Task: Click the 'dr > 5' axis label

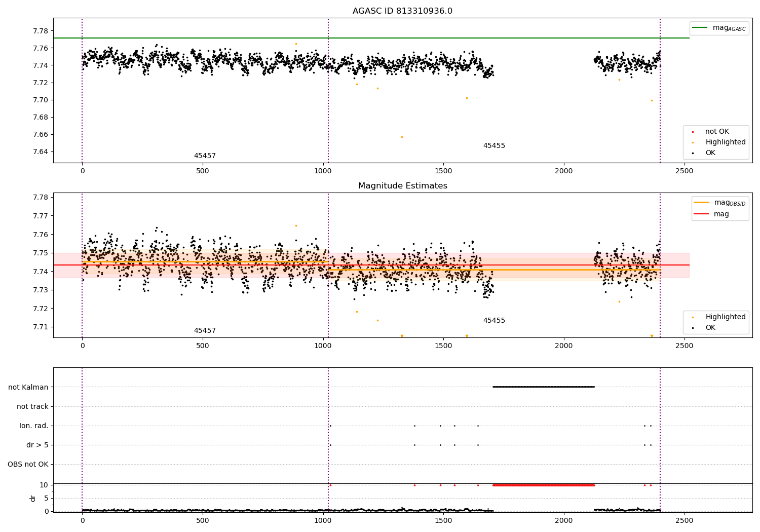Action: [x=37, y=445]
